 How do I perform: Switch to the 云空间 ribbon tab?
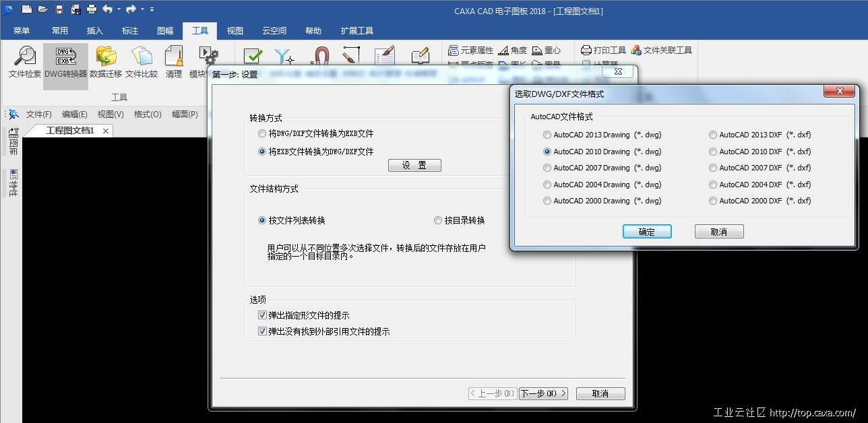(274, 31)
